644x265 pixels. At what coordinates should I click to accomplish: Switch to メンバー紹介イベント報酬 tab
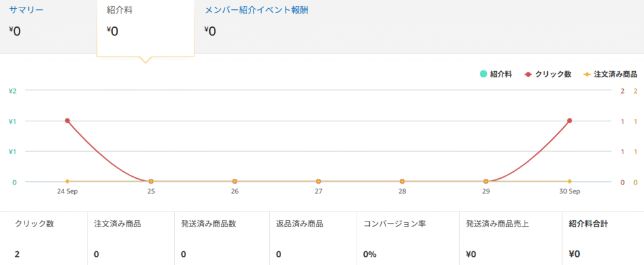tap(256, 11)
